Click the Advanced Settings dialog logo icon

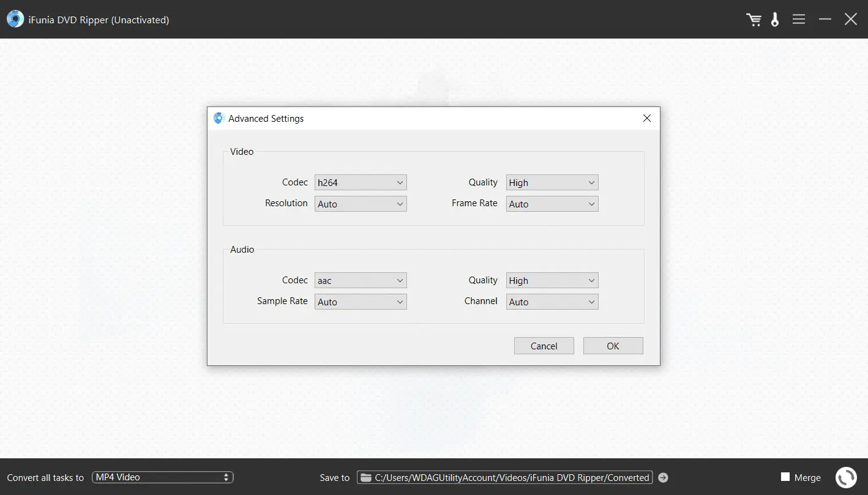coord(219,118)
